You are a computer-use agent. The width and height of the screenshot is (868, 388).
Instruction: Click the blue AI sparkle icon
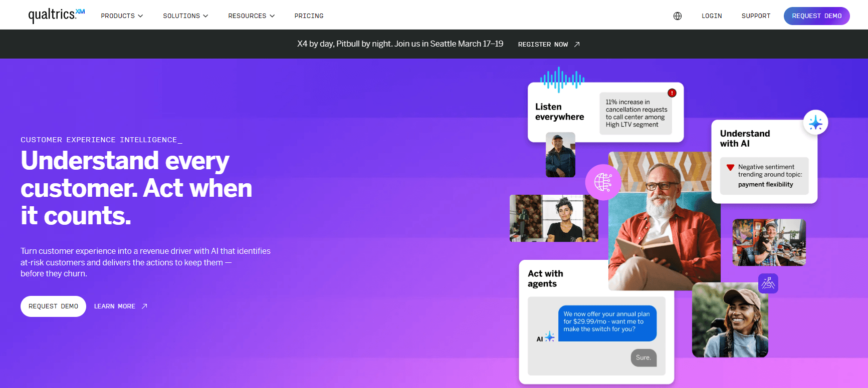pos(815,122)
